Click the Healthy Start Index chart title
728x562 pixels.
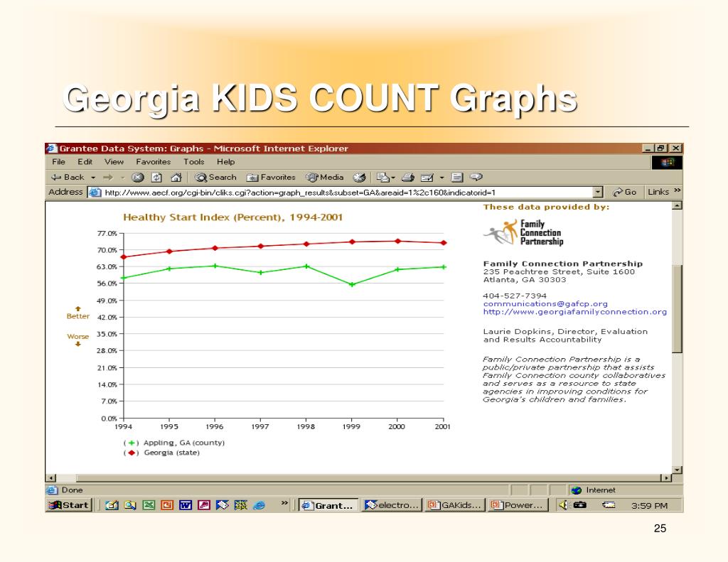coord(232,217)
